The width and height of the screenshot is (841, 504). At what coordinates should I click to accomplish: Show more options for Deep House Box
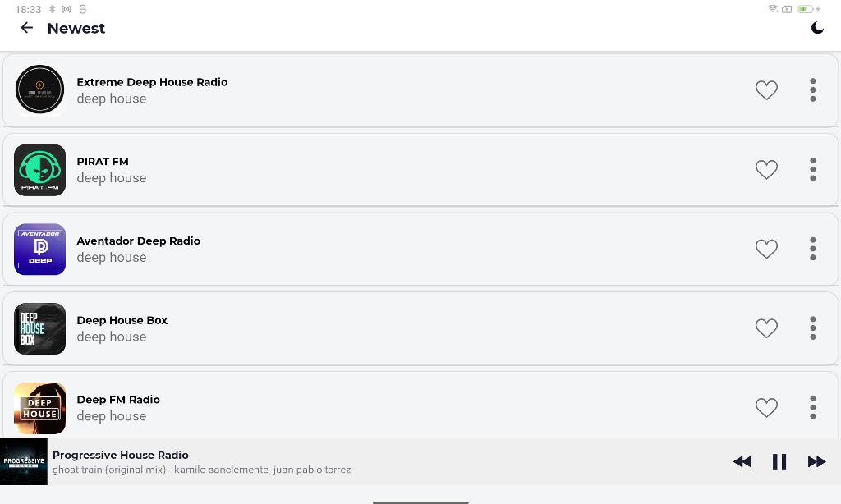(812, 328)
